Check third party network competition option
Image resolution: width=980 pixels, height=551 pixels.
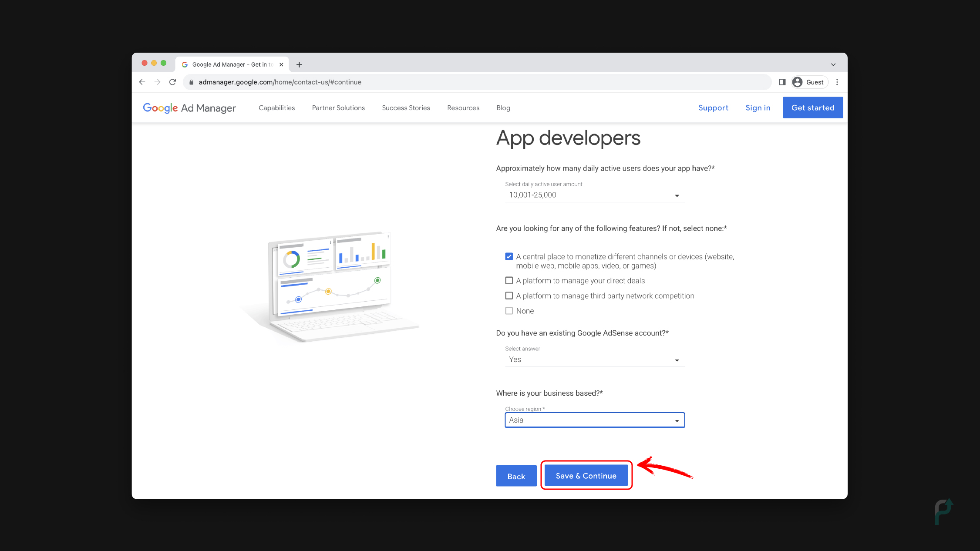pyautogui.click(x=509, y=296)
